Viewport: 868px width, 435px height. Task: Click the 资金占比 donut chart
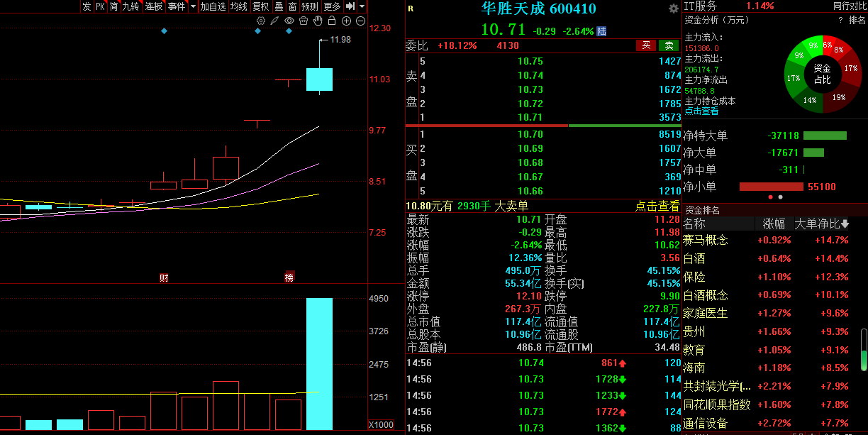pyautogui.click(x=822, y=74)
